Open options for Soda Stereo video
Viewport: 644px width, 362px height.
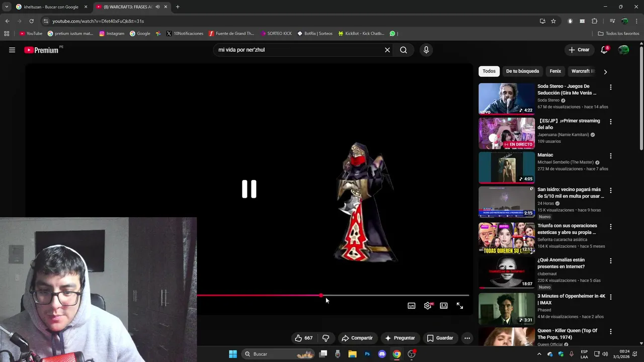click(611, 87)
